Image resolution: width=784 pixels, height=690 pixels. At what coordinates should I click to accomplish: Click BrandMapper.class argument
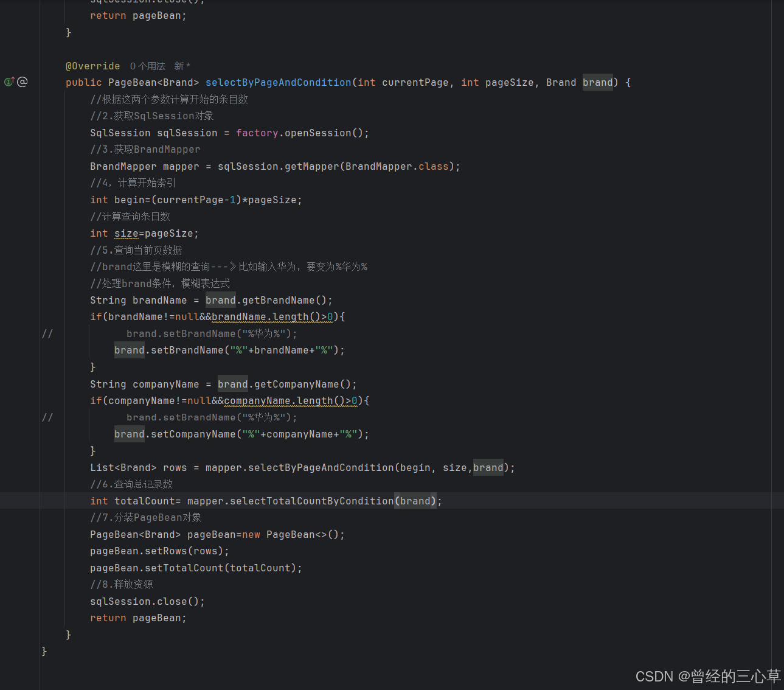pyautogui.click(x=397, y=166)
